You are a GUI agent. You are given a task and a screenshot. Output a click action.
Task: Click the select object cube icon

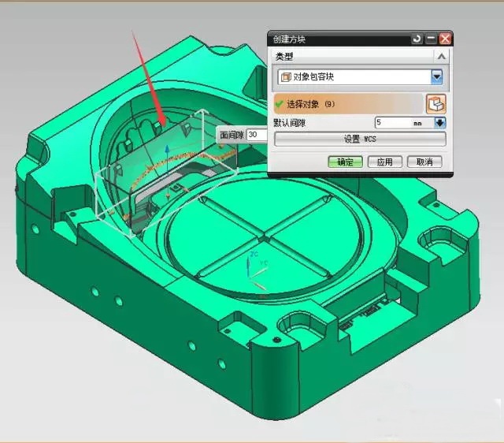tap(435, 104)
